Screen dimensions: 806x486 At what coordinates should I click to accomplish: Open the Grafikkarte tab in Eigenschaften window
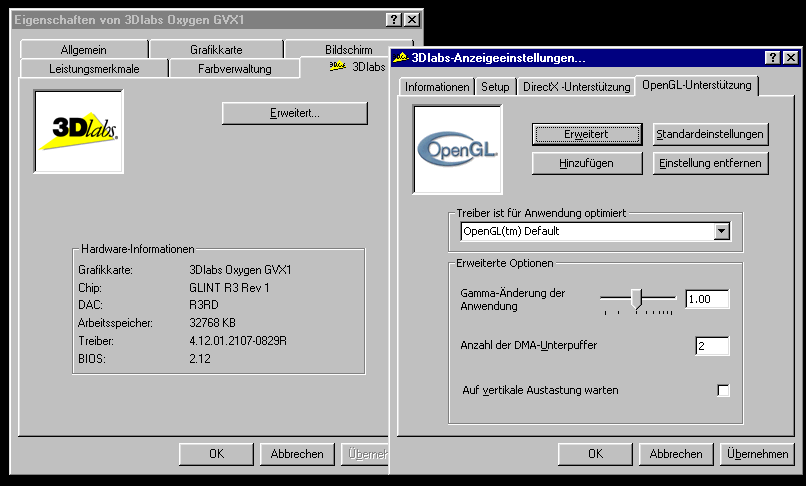click(x=216, y=50)
